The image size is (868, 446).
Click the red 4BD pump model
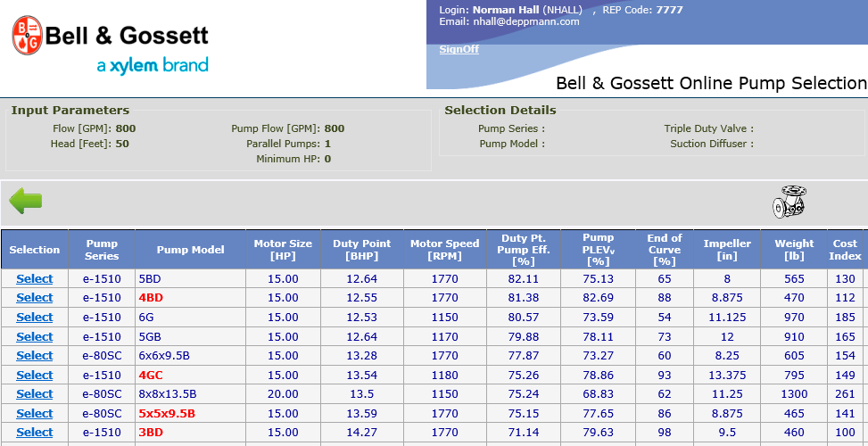[x=151, y=298]
